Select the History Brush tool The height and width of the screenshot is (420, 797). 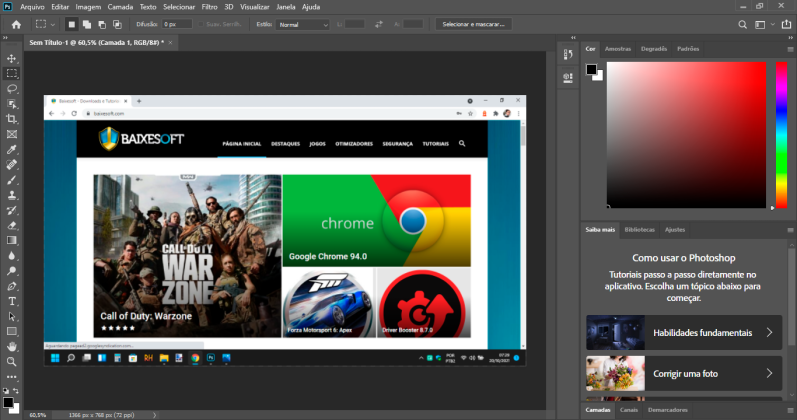pyautogui.click(x=12, y=211)
